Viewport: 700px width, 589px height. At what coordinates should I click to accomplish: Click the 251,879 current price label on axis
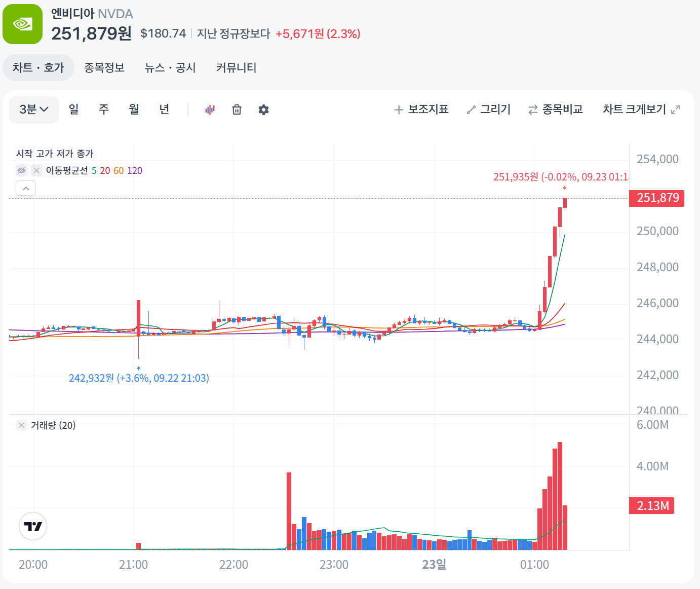point(656,198)
